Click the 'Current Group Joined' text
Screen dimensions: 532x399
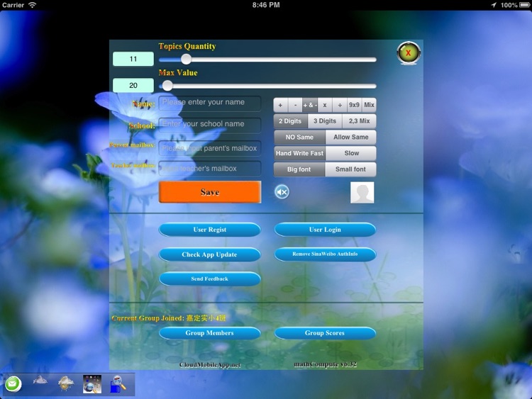(169, 318)
